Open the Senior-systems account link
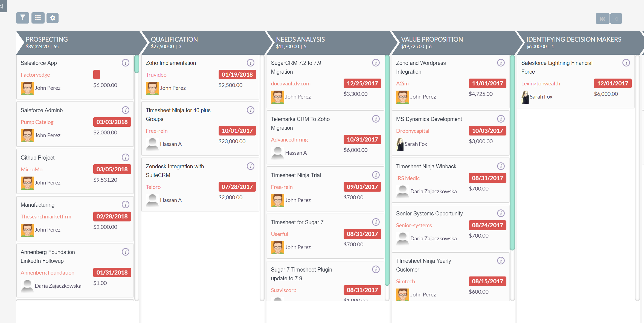Image resolution: width=644 pixels, height=323 pixels. (414, 225)
